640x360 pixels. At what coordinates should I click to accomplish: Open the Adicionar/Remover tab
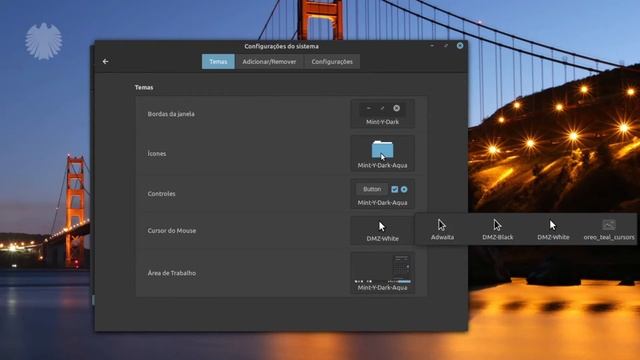tap(269, 62)
